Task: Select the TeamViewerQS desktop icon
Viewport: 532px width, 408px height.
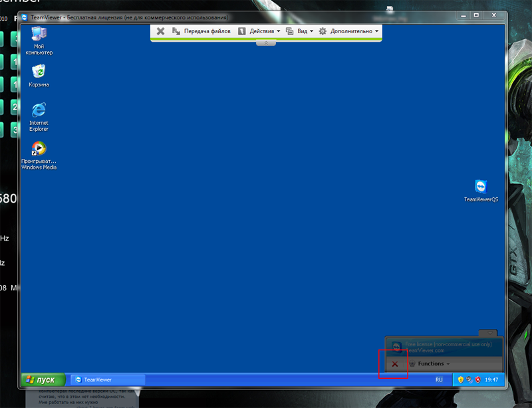Action: [481, 191]
